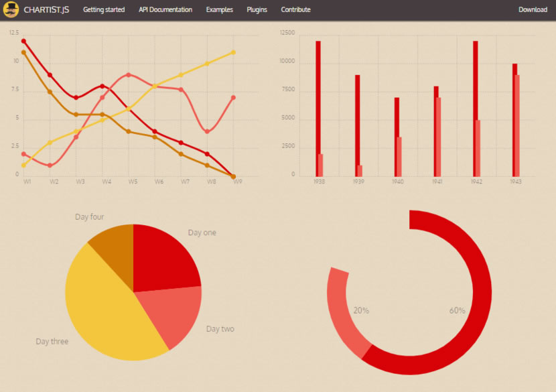Click the salmon line low point at W8

207,131
